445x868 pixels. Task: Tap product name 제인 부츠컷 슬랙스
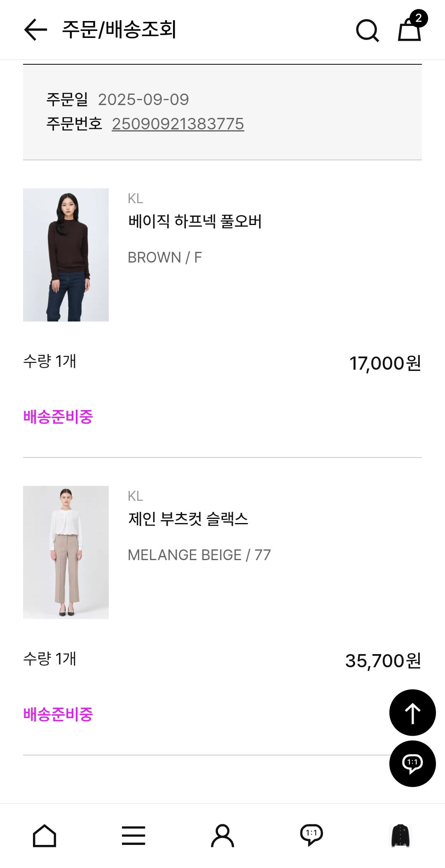pos(188,519)
